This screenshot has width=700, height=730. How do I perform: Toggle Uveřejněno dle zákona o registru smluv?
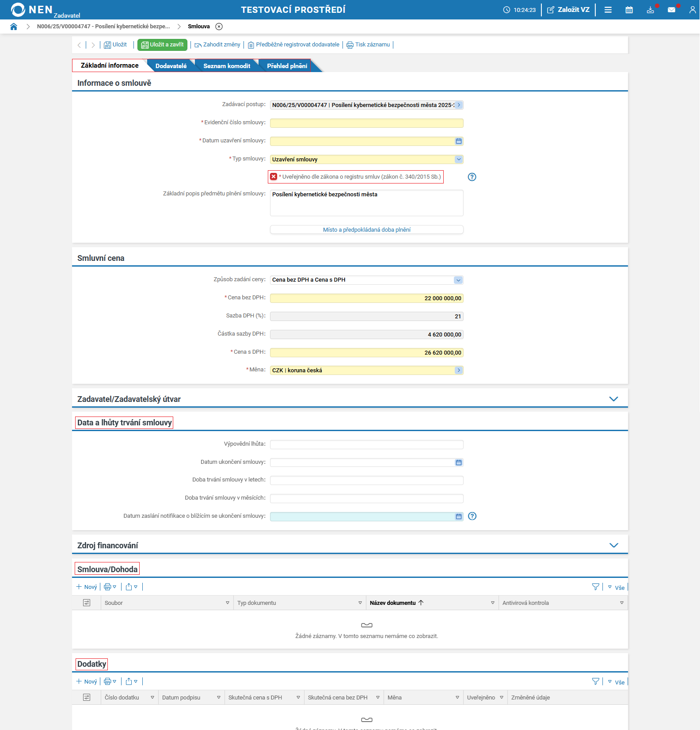(x=274, y=177)
